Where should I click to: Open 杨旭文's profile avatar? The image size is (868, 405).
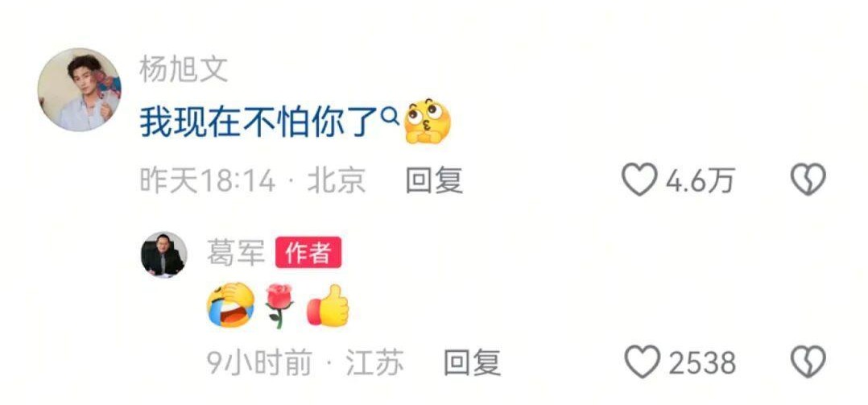(79, 89)
